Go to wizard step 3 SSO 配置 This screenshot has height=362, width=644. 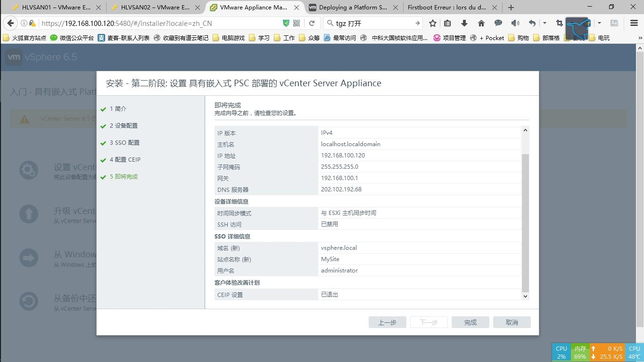point(124,143)
